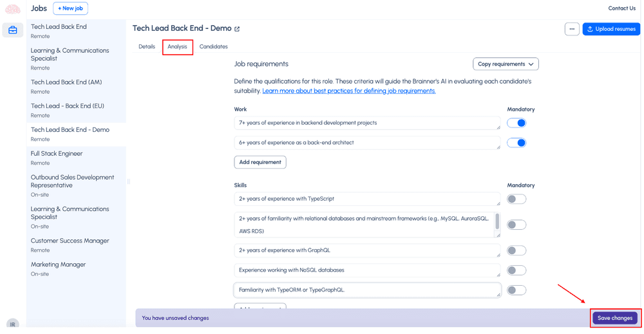Click Add requirement under Work section

(x=260, y=162)
